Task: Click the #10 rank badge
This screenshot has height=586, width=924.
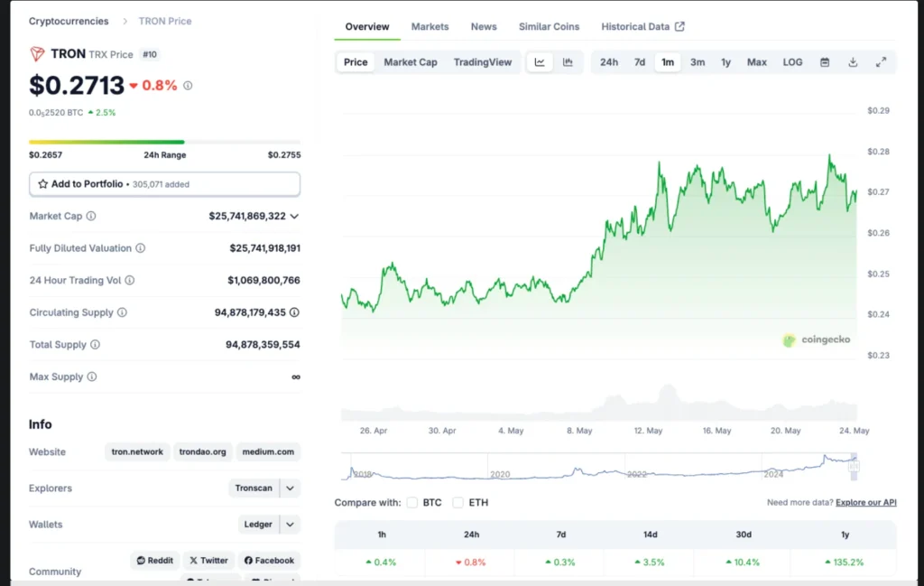Action: (x=150, y=54)
